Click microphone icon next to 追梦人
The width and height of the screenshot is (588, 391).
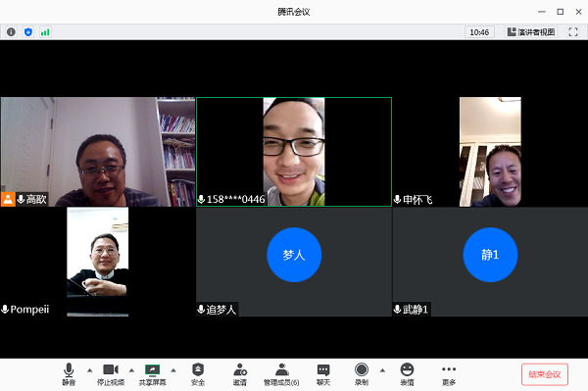point(201,310)
